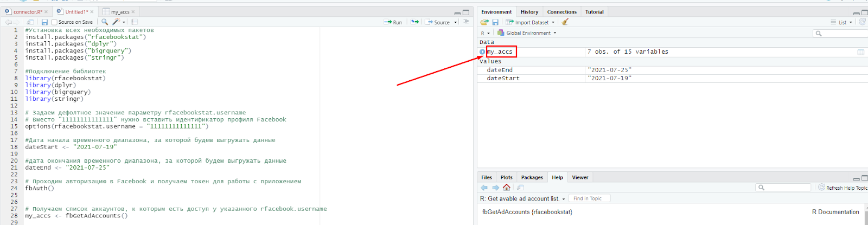868x225 pixels.
Task: View my_accs as a data grid
Action: click(860, 52)
